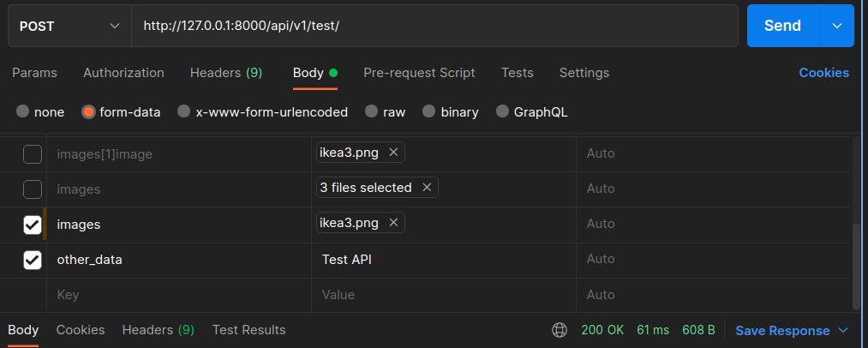Remove the 3 files selected chip
868x348 pixels.
point(426,188)
